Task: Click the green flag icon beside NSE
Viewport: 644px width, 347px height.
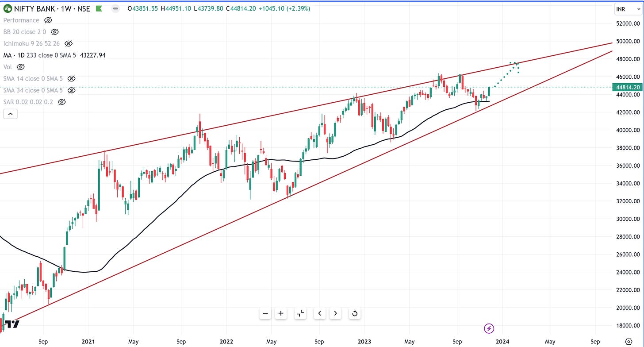Action: [x=99, y=8]
